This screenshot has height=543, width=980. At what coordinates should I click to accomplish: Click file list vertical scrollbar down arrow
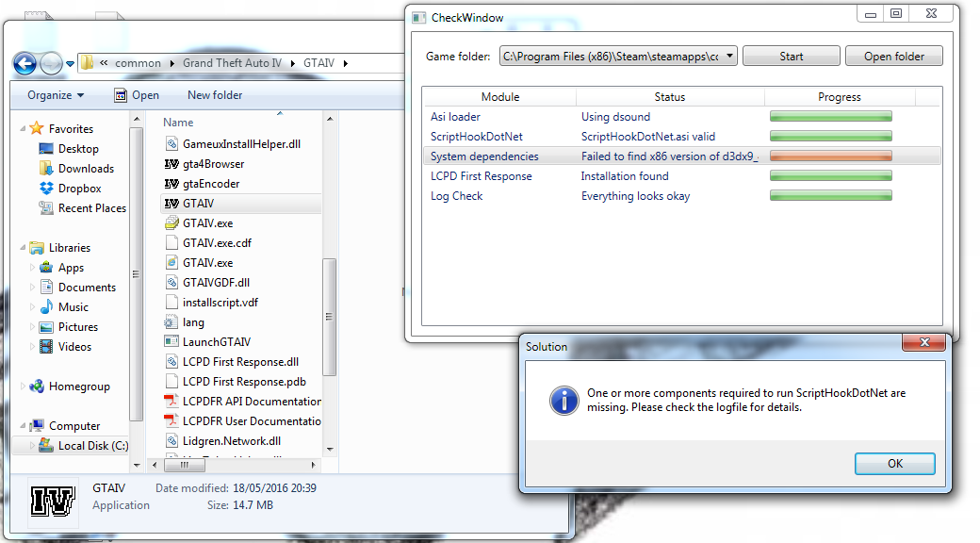330,449
